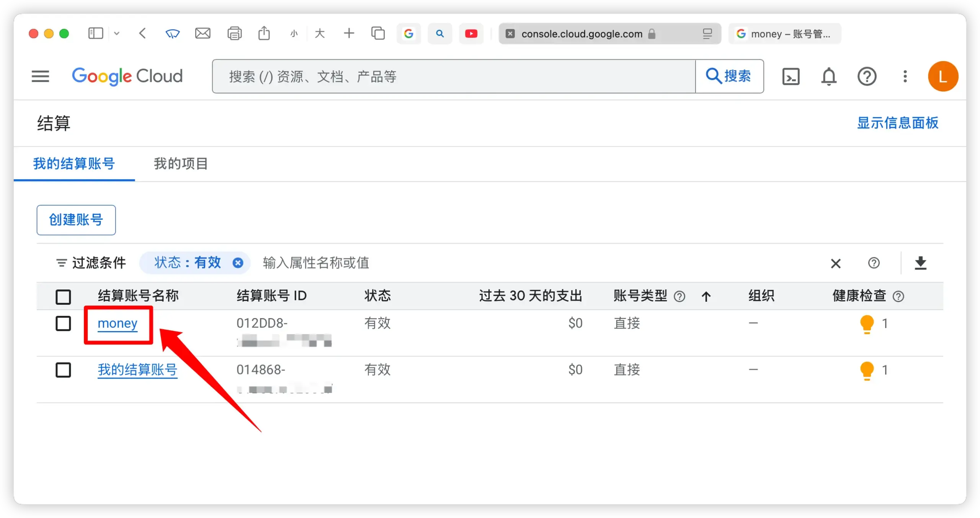Clear all filters with the X icon
Screen dimensions: 980x518
(x=836, y=263)
